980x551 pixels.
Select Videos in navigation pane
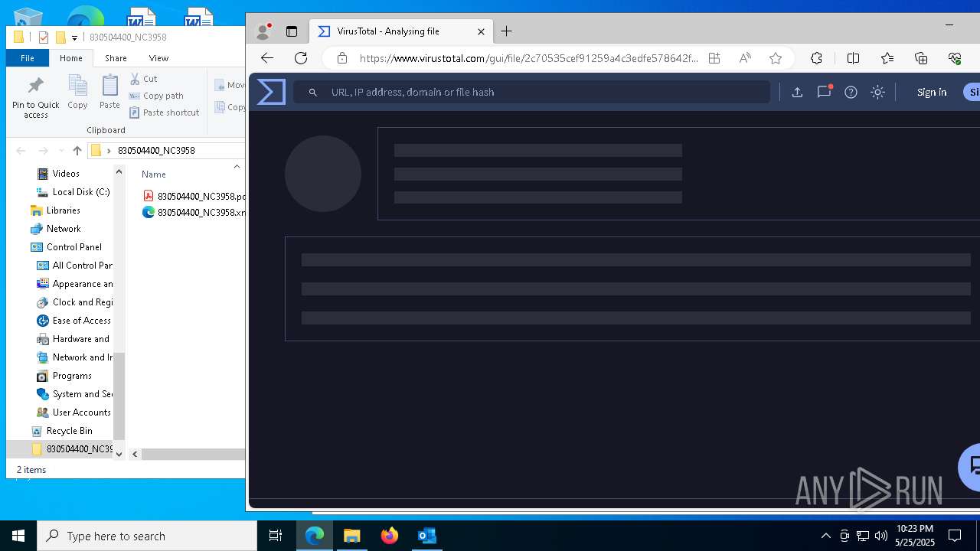tap(66, 174)
